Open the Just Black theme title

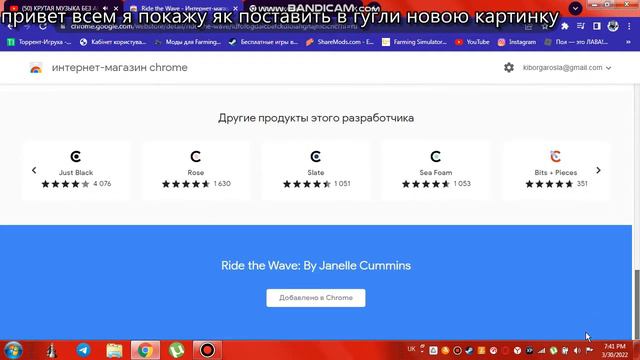(76, 173)
